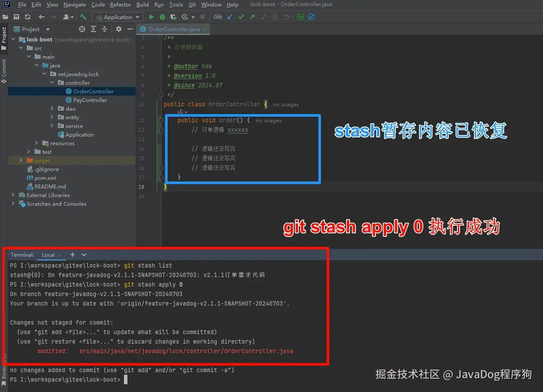Click Collapse All in Project panel
Image resolution: width=543 pixels, height=392 pixels.
(x=105, y=29)
